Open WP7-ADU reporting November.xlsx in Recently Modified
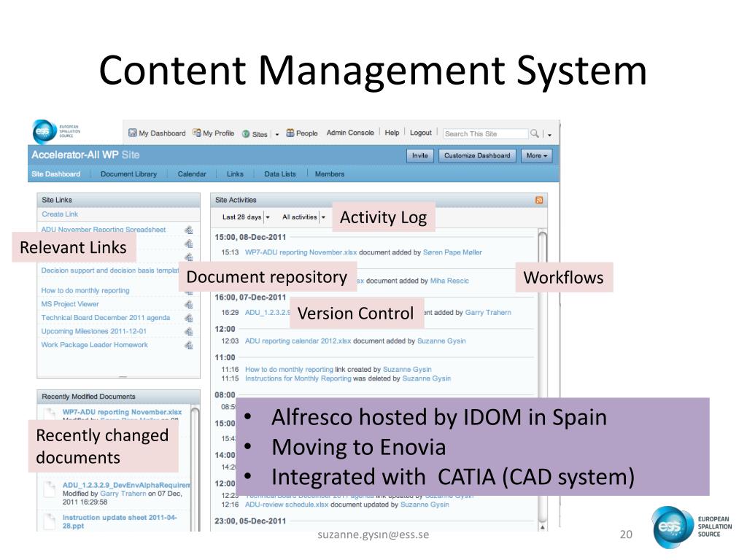This screenshot has width=747, height=560. (x=122, y=412)
